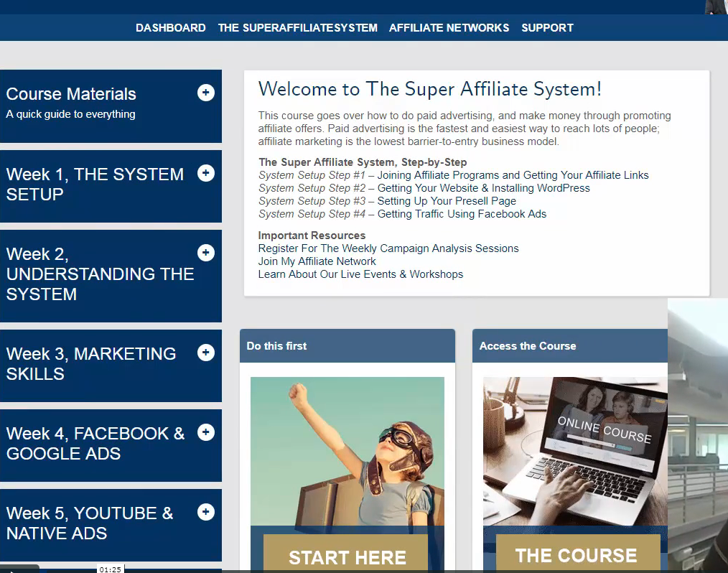Click Welcome to The Super Affiliate System heading
This screenshot has height=573, width=728.
(x=430, y=89)
